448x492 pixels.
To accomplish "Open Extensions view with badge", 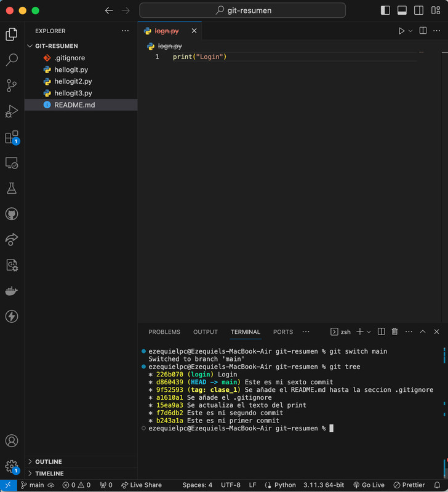I will point(12,137).
